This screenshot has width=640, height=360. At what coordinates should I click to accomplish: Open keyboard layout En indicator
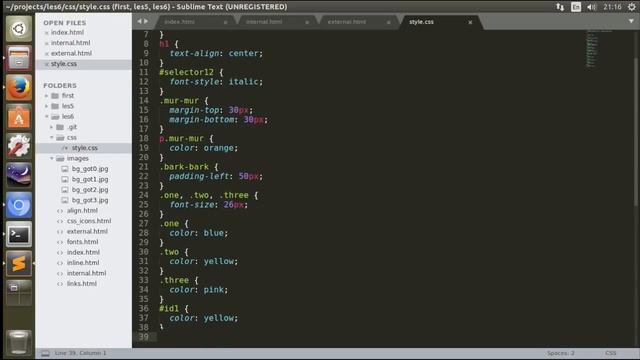tap(576, 7)
